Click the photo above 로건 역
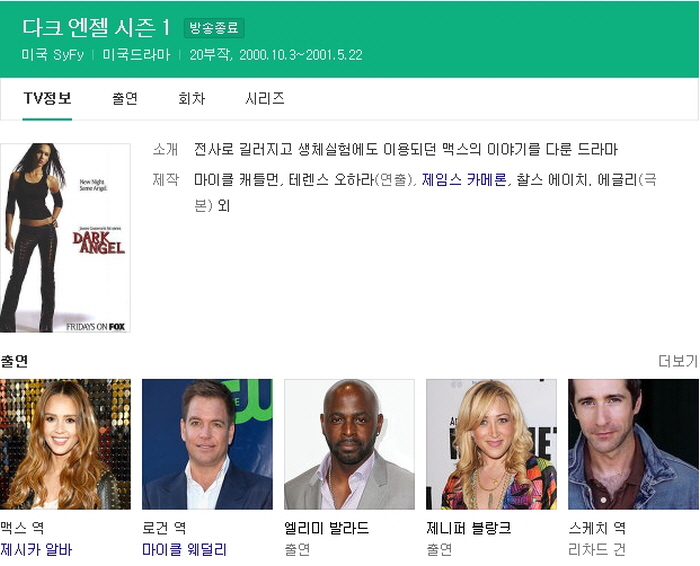This screenshot has width=700, height=566. coord(207,444)
